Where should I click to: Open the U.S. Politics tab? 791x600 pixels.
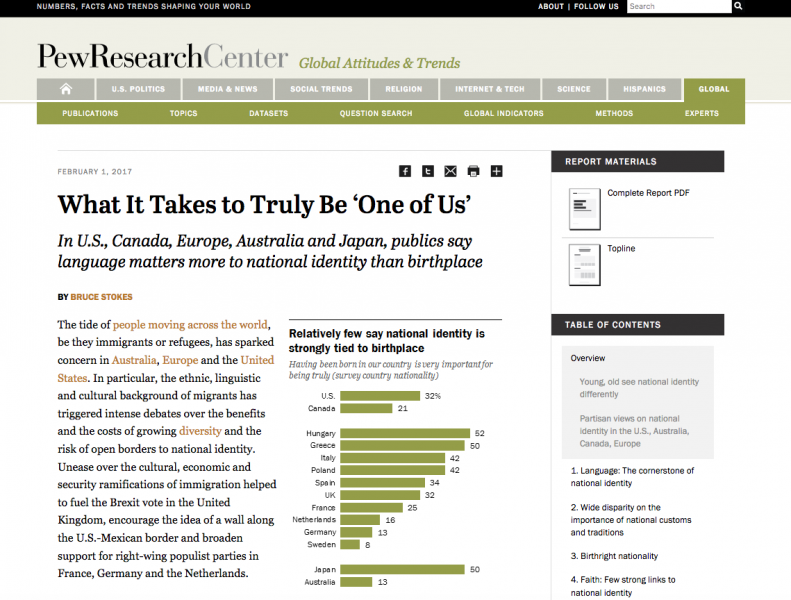tap(138, 89)
